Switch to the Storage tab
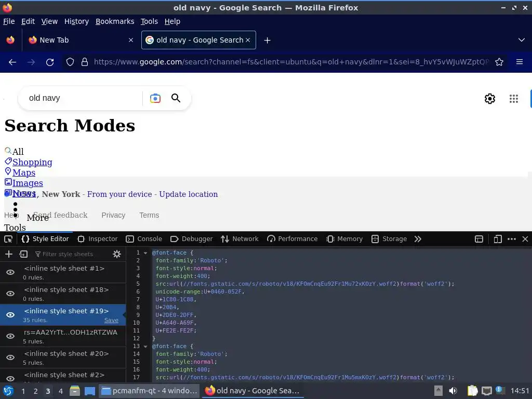Viewport: 532px width, 399px height. pyautogui.click(x=389, y=239)
